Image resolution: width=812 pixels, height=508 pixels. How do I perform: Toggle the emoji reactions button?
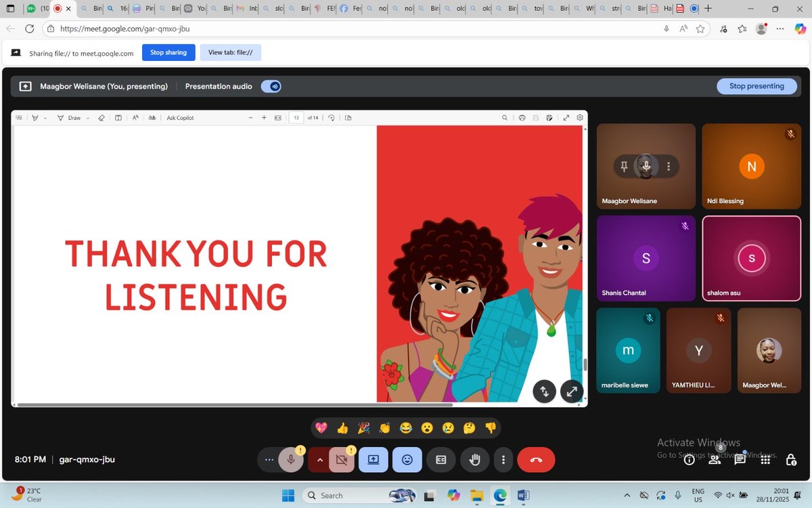pyautogui.click(x=407, y=460)
